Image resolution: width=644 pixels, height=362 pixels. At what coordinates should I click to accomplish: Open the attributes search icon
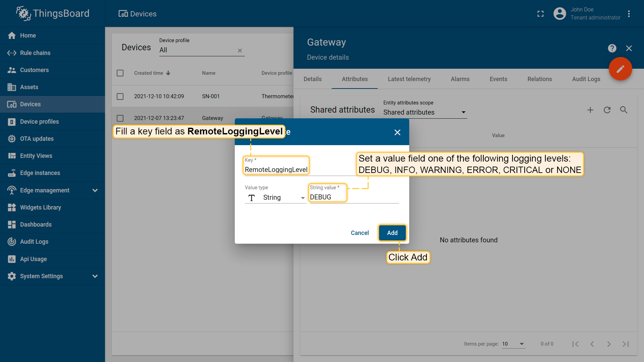[x=624, y=110]
